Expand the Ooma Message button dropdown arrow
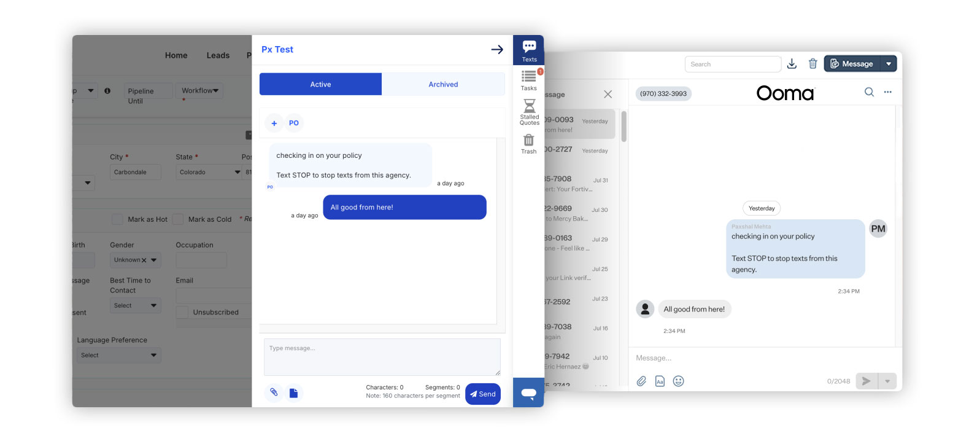Image resolution: width=980 pixels, height=441 pixels. coord(889,64)
